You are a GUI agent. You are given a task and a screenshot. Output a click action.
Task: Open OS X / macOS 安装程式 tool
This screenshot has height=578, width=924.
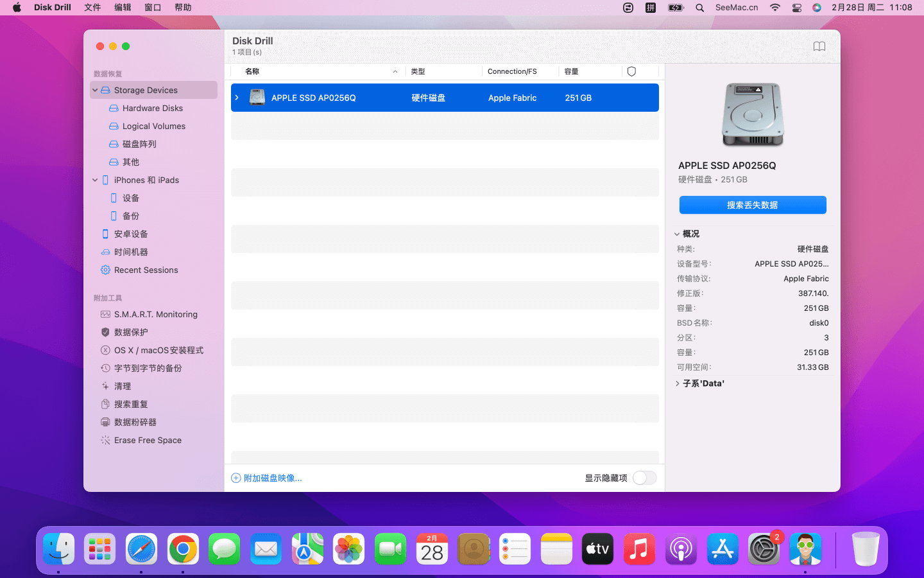pos(158,350)
